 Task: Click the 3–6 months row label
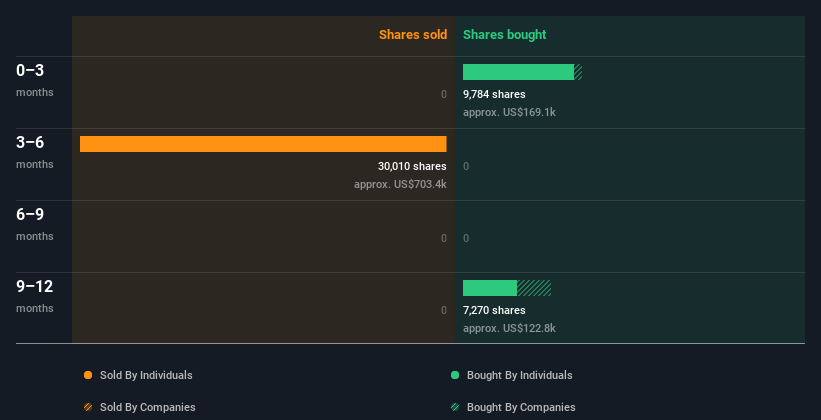(x=35, y=152)
